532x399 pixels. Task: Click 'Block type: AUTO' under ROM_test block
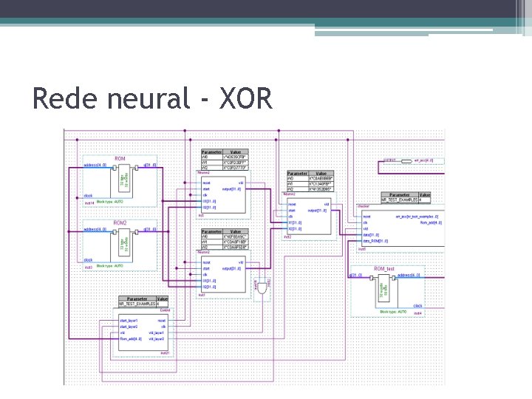tap(393, 312)
